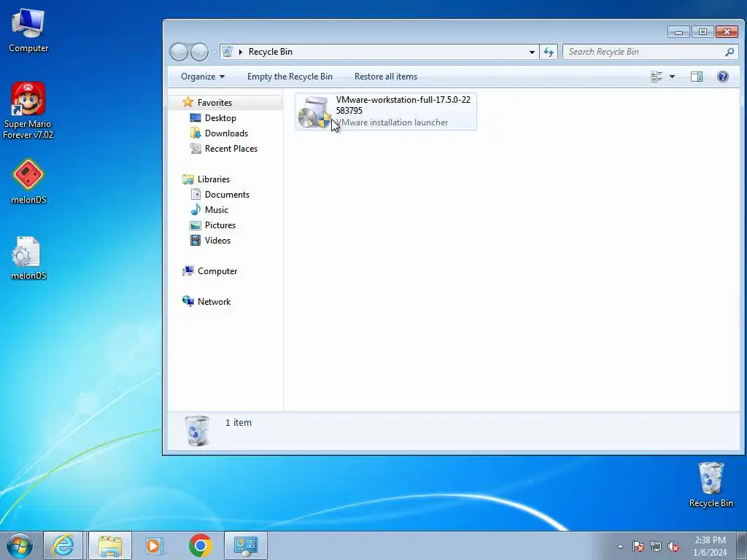Click the VMware installation launcher description
This screenshot has height=560, width=747.
392,122
